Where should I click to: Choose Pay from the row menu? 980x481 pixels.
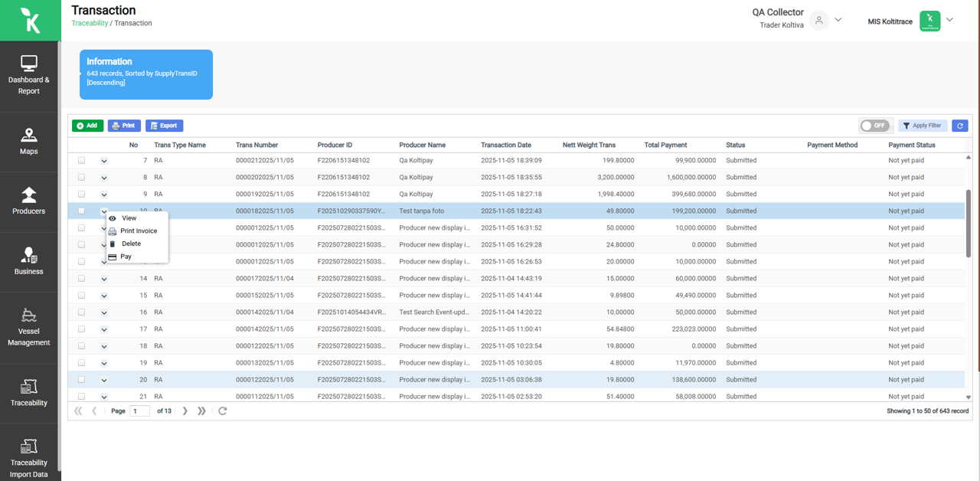pyautogui.click(x=137, y=257)
